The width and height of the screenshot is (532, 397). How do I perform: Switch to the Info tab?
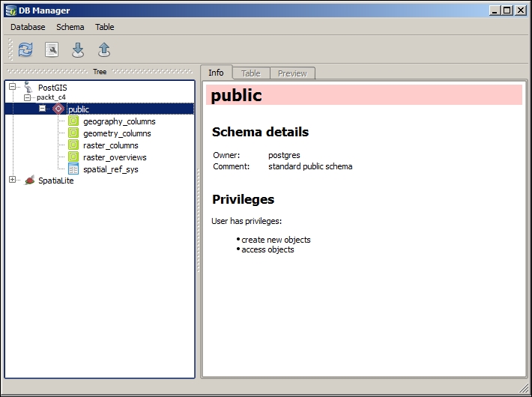[x=216, y=72]
